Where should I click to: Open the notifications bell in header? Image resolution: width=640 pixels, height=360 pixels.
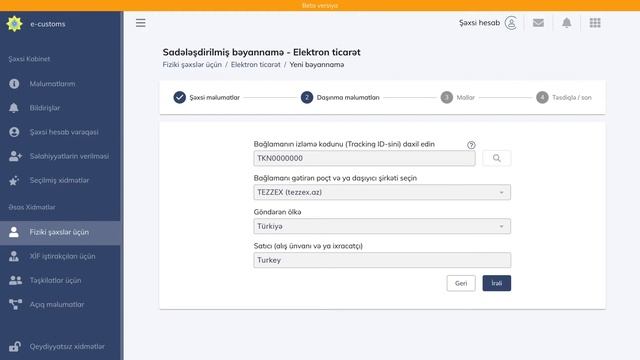[567, 23]
